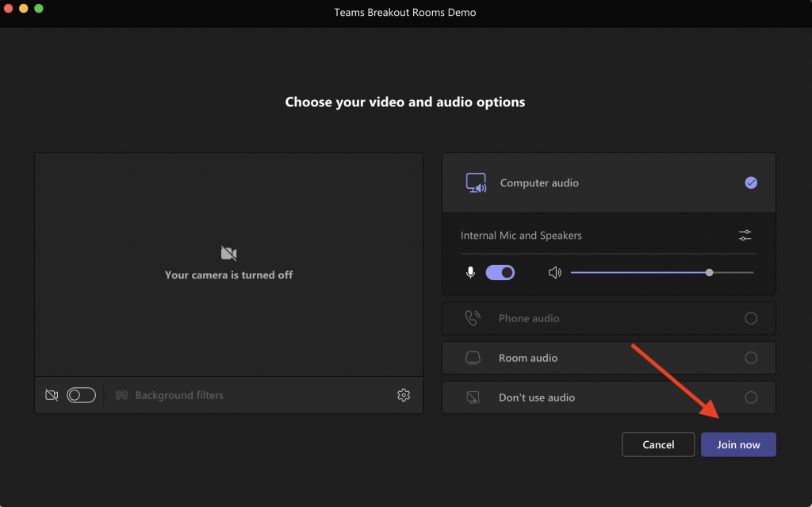Click the microphone icon
This screenshot has width=812, height=507.
point(470,273)
